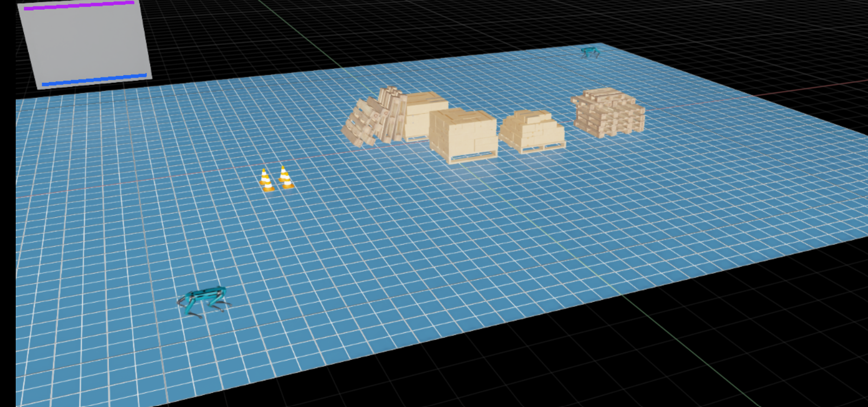The image size is (868, 407).
Task: Click the pallet base under the large front boxes
Action: point(471,157)
